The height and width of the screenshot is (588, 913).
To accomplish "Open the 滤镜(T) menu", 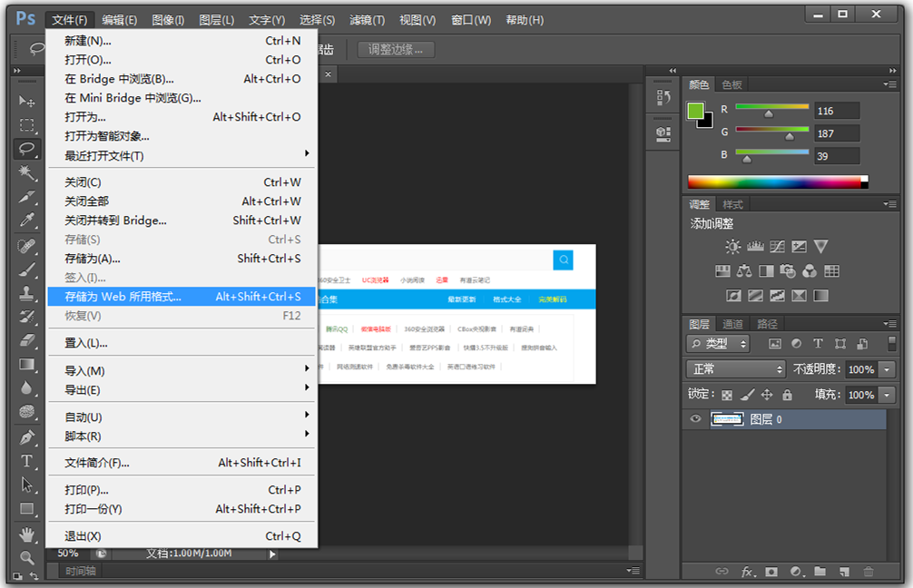I will point(367,20).
